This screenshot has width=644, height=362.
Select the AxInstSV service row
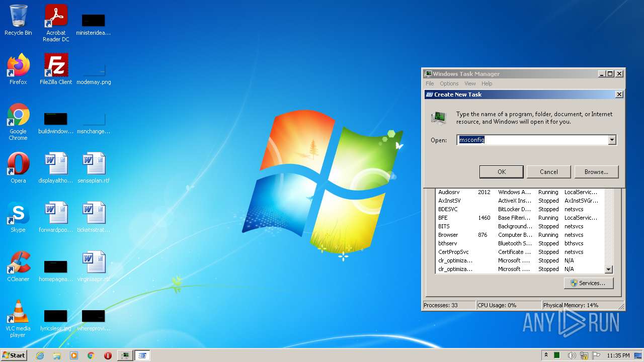tap(520, 201)
